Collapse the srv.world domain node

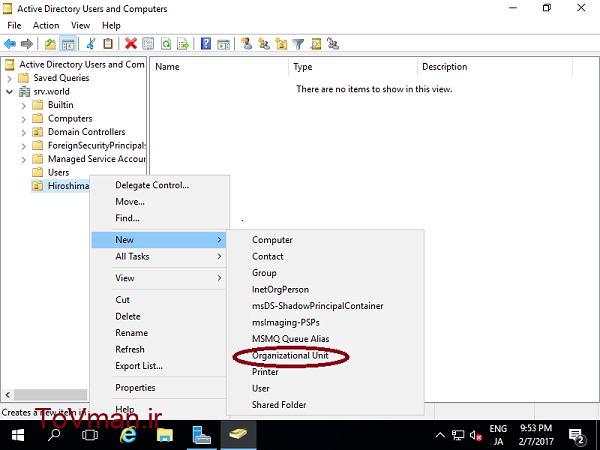[10, 91]
